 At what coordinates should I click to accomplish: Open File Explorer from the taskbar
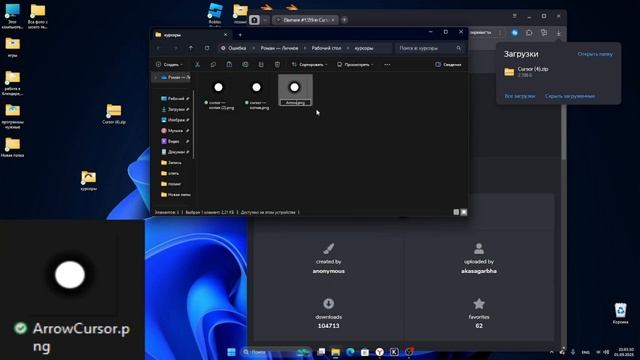pyautogui.click(x=336, y=352)
